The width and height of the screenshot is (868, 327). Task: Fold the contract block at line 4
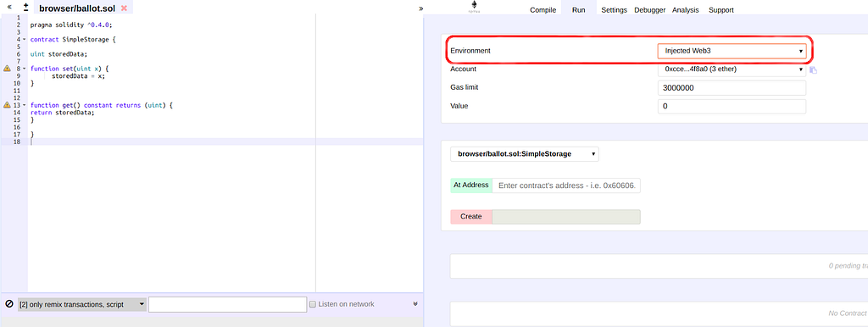point(25,40)
